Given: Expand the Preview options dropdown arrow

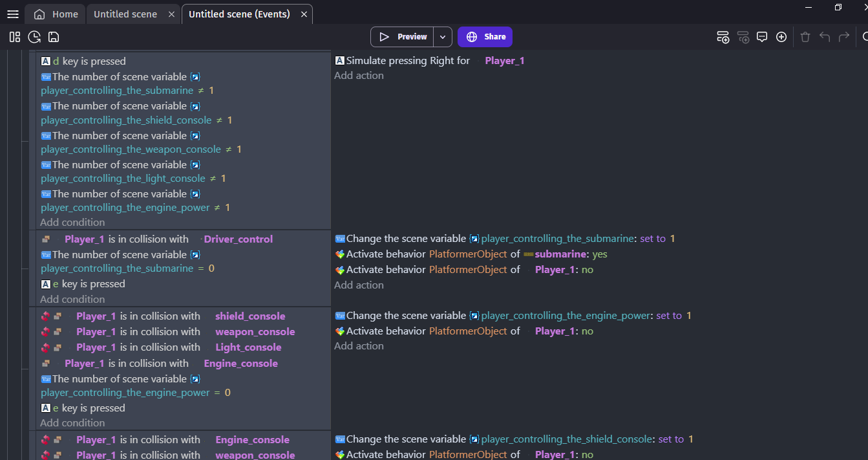Looking at the screenshot, I should (x=443, y=37).
